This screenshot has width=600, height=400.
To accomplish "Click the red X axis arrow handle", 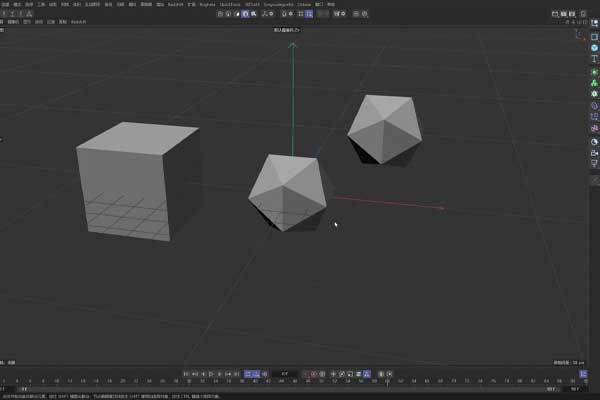I will tap(442, 208).
